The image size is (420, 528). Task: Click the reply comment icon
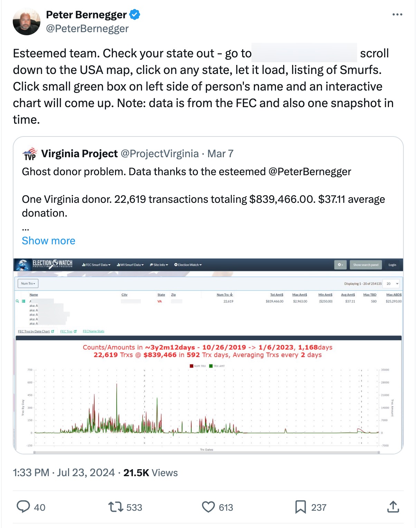pyautogui.click(x=23, y=507)
